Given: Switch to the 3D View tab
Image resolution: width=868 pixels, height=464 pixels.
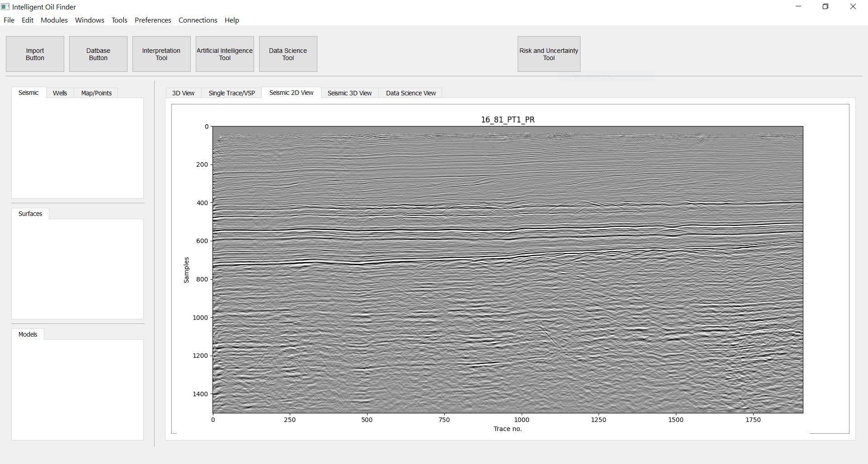Looking at the screenshot, I should click(x=183, y=93).
